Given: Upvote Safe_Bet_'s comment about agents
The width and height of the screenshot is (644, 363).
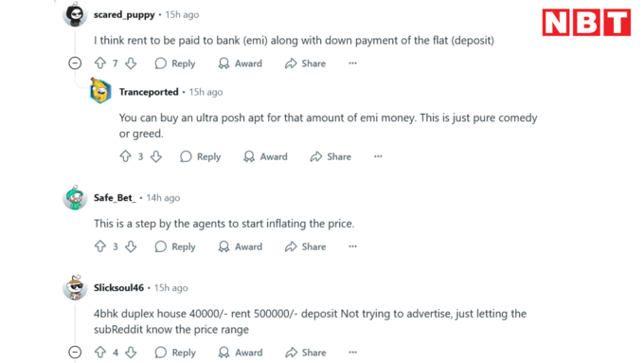Looking at the screenshot, I should (x=100, y=246).
